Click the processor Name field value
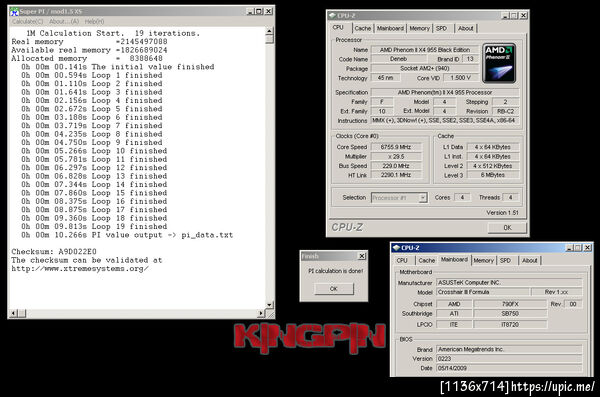The width and height of the screenshot is (600, 397). pos(425,50)
